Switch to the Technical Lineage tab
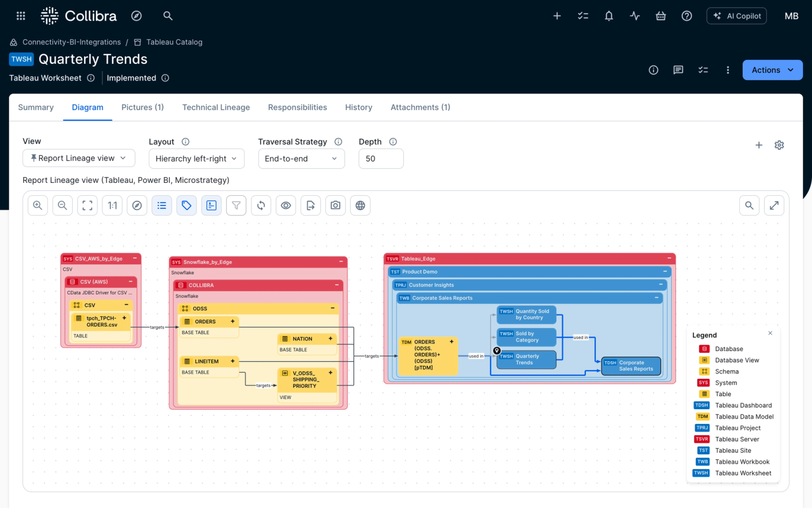Image resolution: width=812 pixels, height=508 pixels. 216,107
